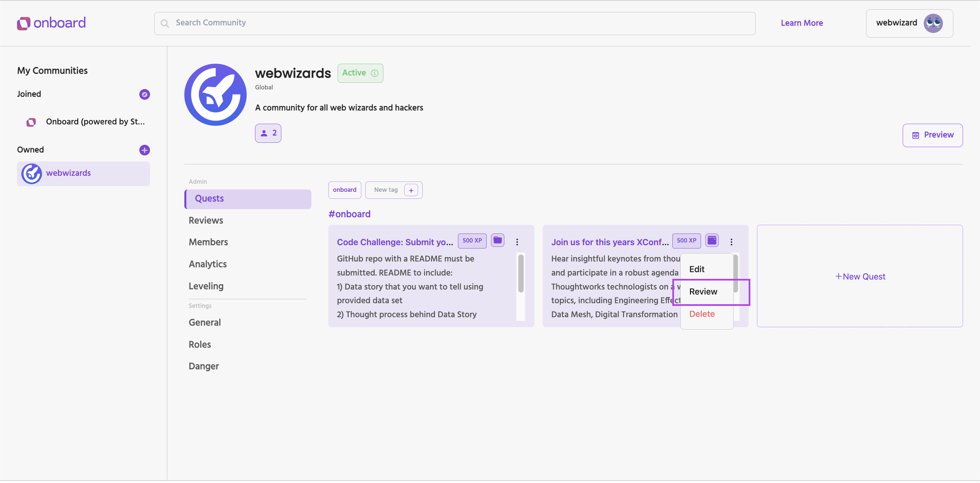Click the Search Community field
The width and height of the screenshot is (980, 483).
pos(455,23)
